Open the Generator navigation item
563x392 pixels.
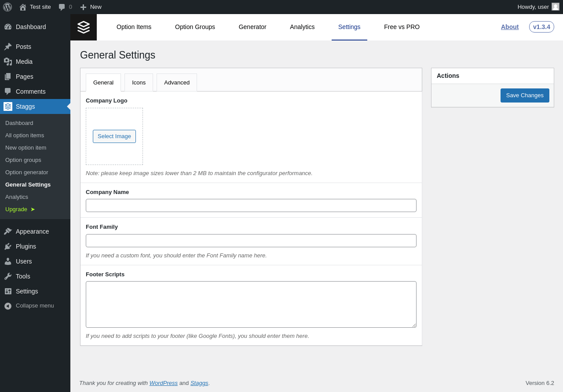click(252, 27)
